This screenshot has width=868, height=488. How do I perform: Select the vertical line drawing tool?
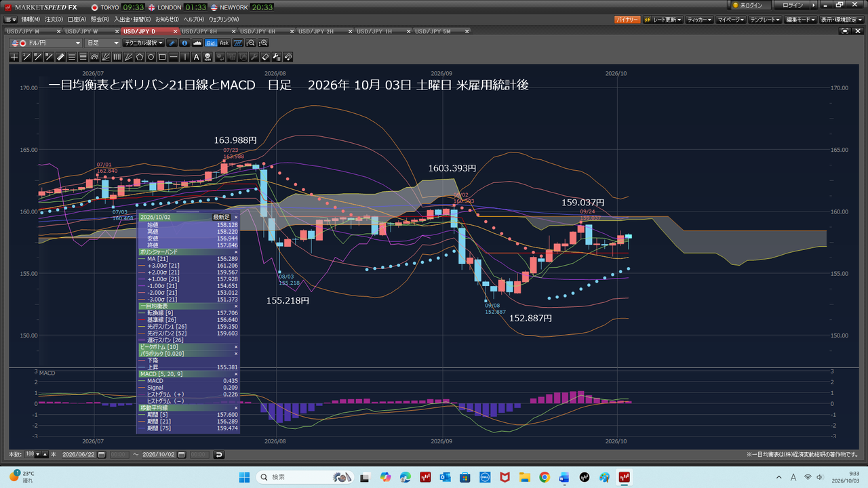point(185,57)
